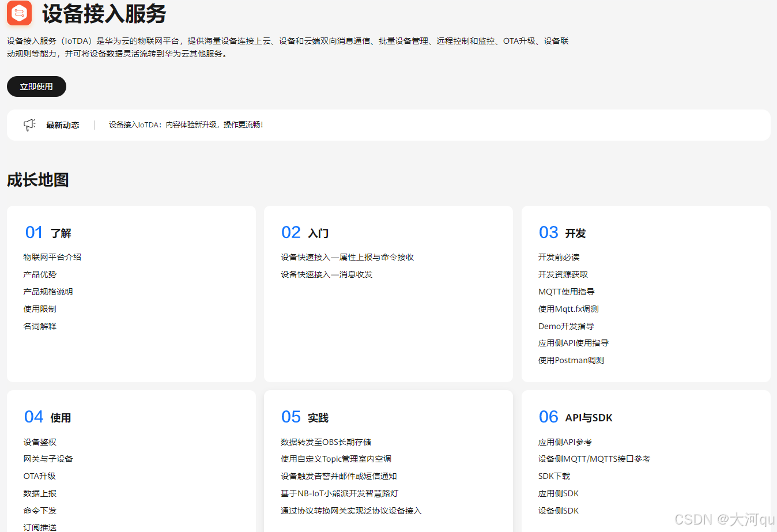777x532 pixels.
Task: Open 应用侧API使用指导 link
Action: (x=574, y=343)
